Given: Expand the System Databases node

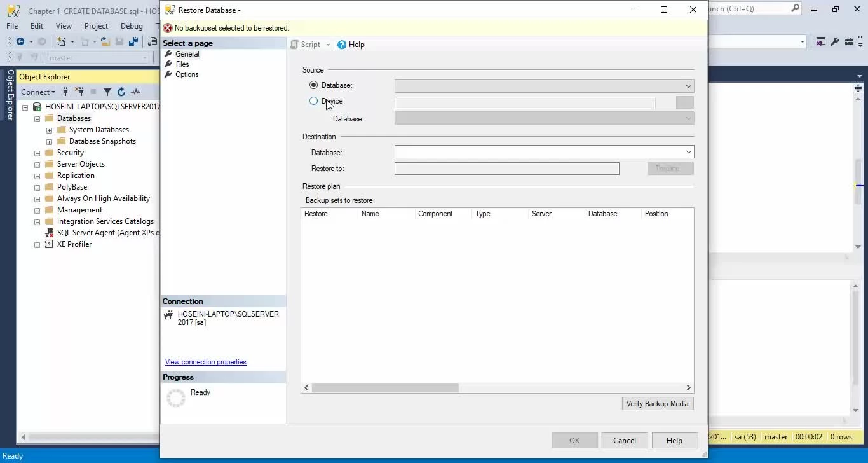Looking at the screenshot, I should click(49, 130).
